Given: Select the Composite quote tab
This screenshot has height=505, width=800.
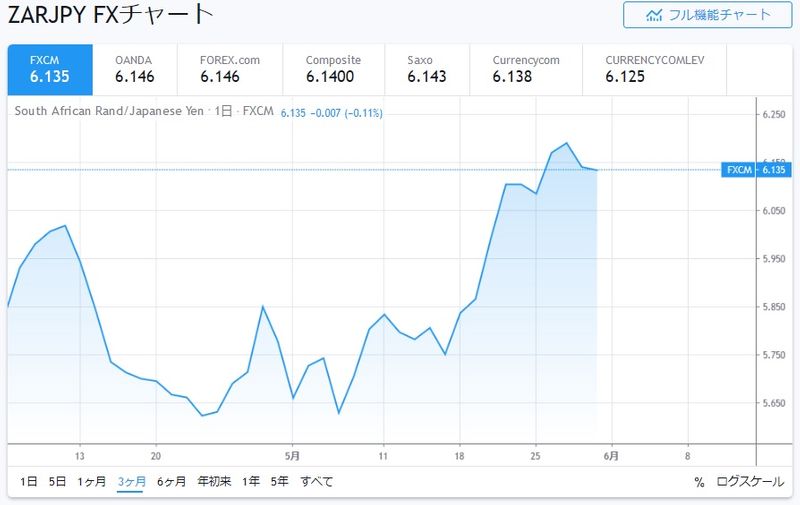Looking at the screenshot, I should [x=334, y=68].
